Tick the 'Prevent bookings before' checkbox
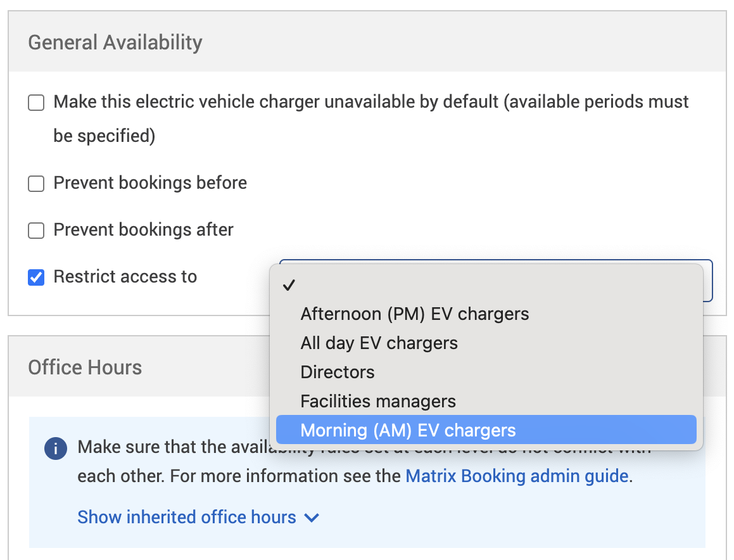This screenshot has width=734, height=560. [x=36, y=184]
